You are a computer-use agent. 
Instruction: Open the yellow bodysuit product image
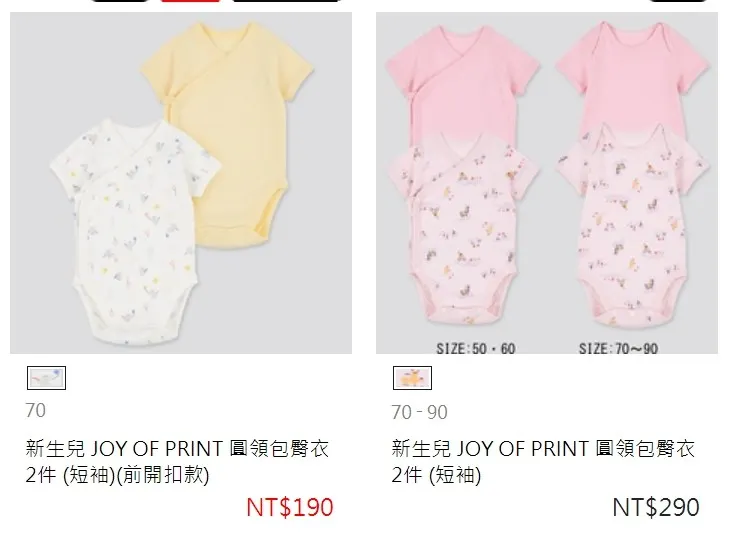pos(228,133)
